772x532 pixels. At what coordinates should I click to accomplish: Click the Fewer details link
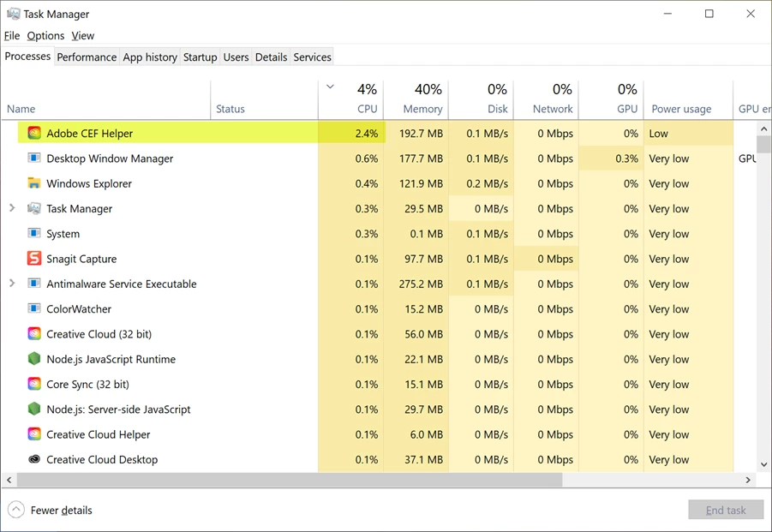pos(61,511)
